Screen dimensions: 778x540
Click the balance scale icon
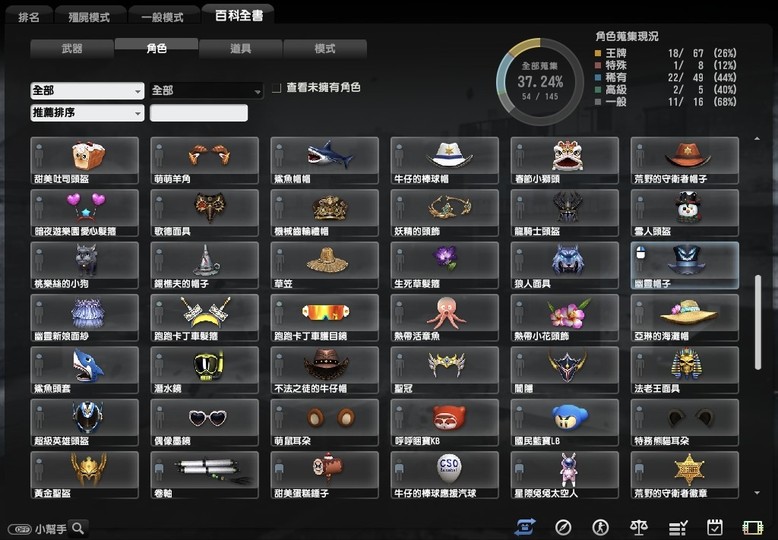[x=640, y=527]
